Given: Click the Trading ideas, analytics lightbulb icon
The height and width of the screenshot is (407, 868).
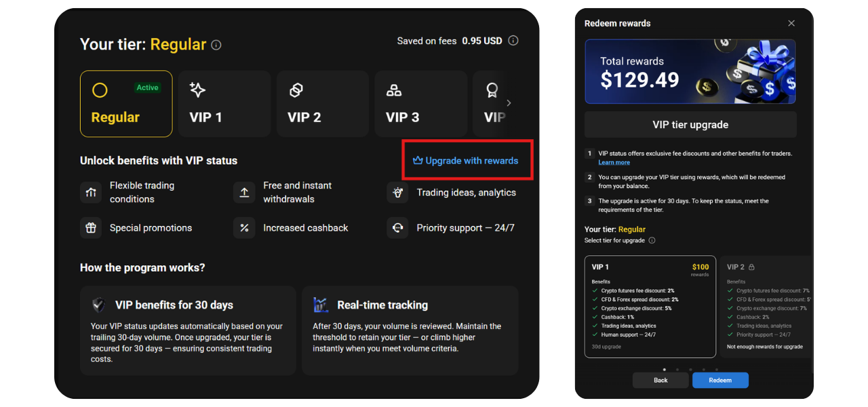Looking at the screenshot, I should (397, 193).
